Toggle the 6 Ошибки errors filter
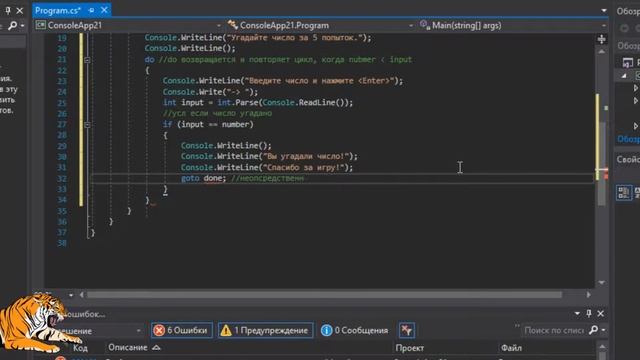 pos(182,330)
